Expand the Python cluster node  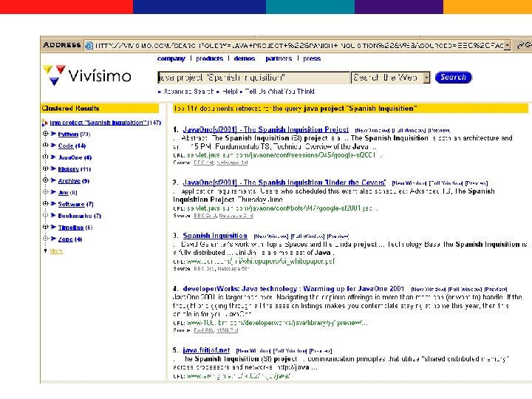click(46, 134)
